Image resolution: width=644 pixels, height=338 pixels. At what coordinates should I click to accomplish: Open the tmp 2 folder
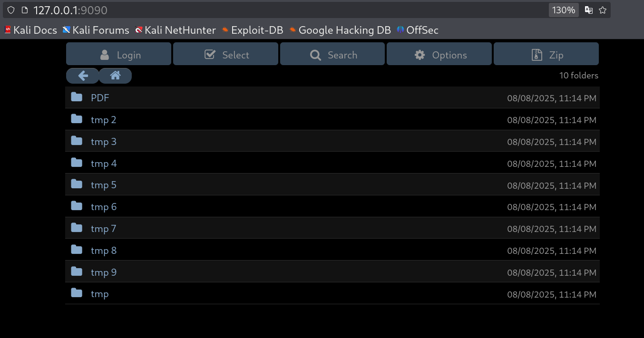coord(104,120)
